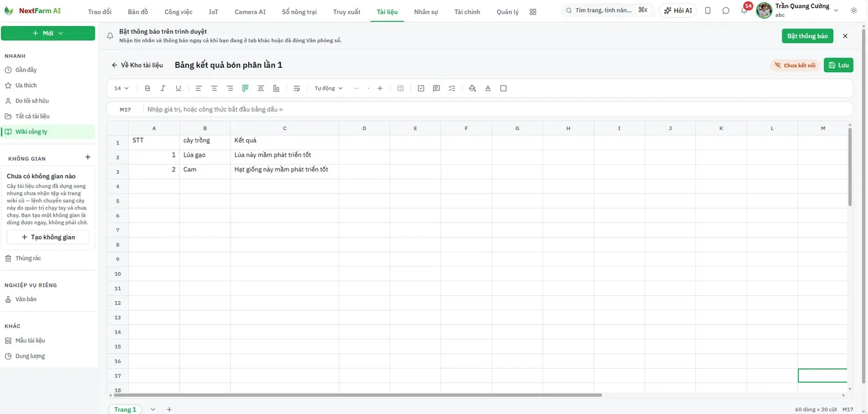Click the Tạo không gian button

click(48, 237)
